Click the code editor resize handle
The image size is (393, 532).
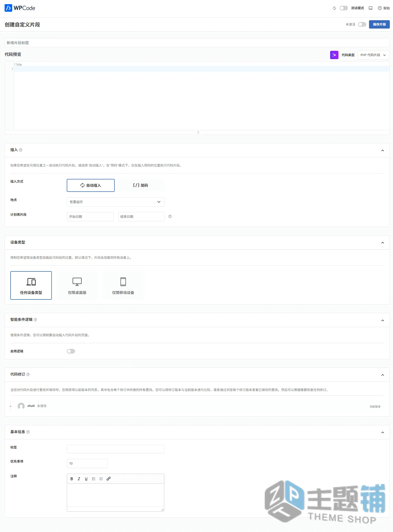[198, 132]
